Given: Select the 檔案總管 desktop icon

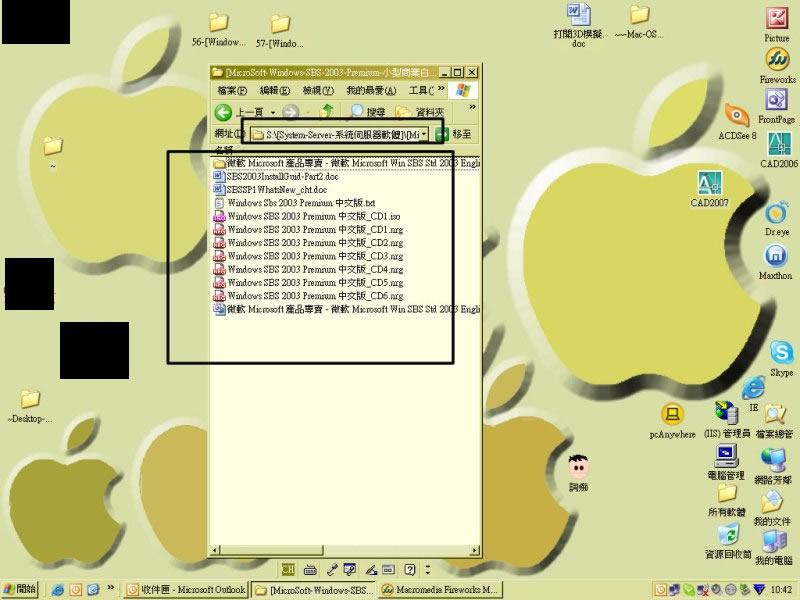Looking at the screenshot, I should tap(774, 421).
